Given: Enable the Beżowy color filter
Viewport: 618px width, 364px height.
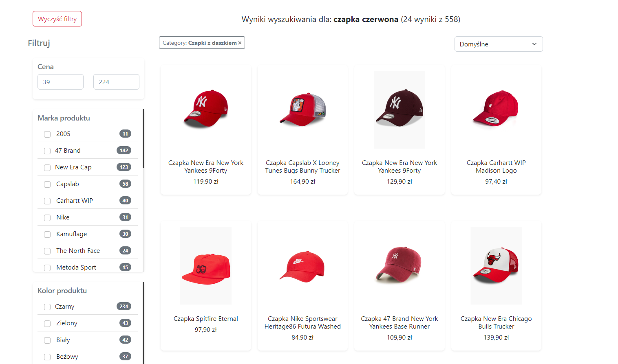Looking at the screenshot, I should pyautogui.click(x=47, y=357).
